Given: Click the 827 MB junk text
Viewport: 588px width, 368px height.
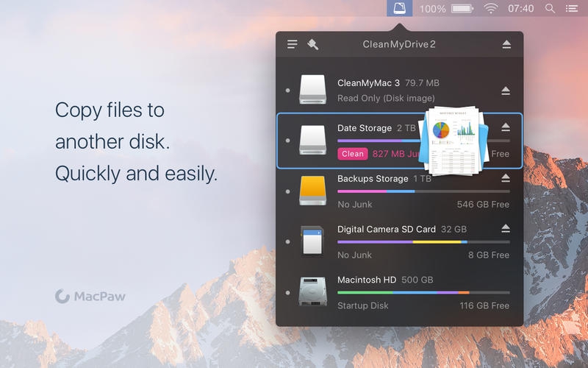Looking at the screenshot, I should point(396,154).
